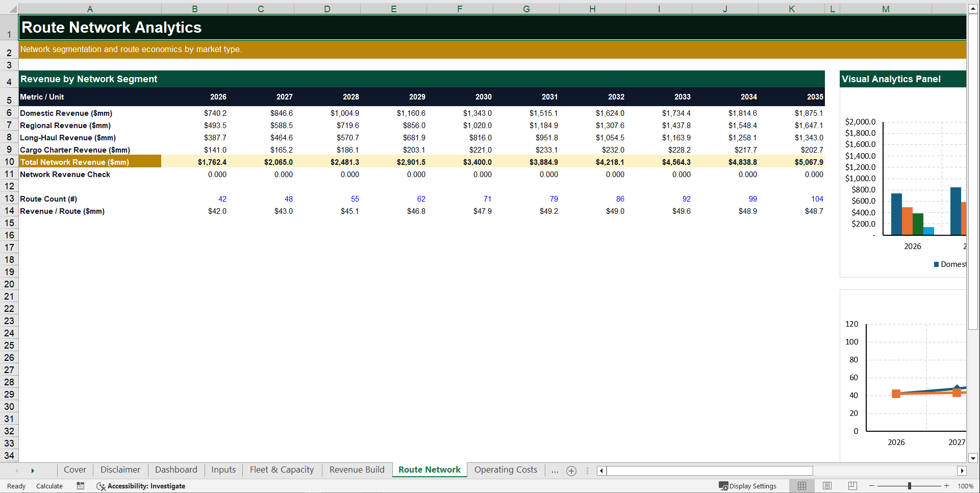Click the horizontal scrollbar thumb
980x493 pixels.
710,471
